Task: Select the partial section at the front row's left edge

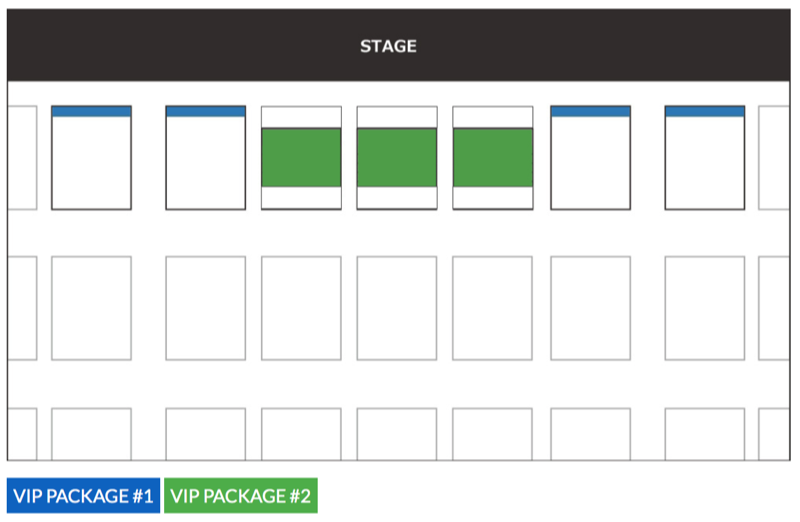Action: pyautogui.click(x=22, y=158)
